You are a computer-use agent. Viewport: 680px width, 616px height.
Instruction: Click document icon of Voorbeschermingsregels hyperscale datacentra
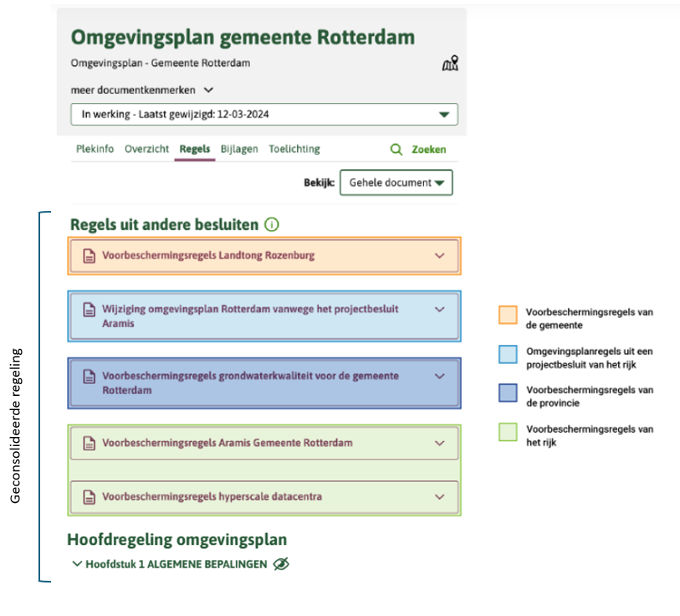(89, 497)
